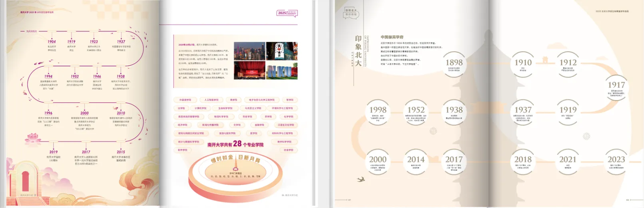This screenshot has height=208, width=644.
Task: Open the NKU letters sculpture photo
Action: click(x=282, y=70)
